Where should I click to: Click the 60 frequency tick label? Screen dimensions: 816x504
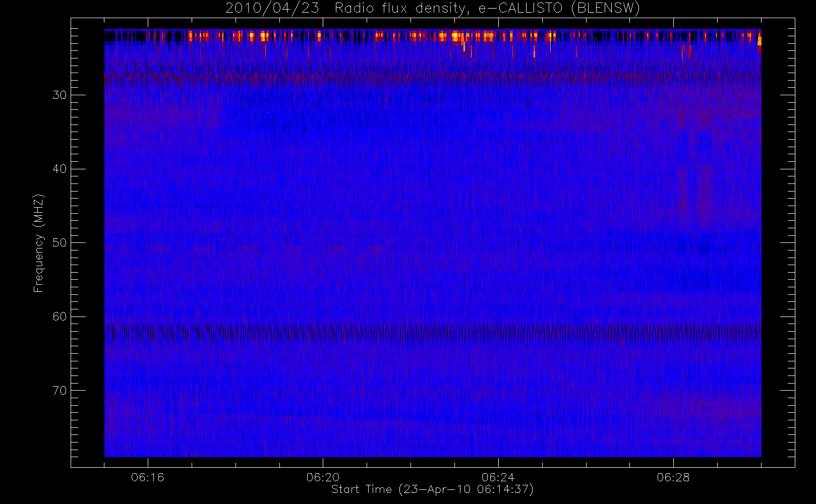coord(60,317)
